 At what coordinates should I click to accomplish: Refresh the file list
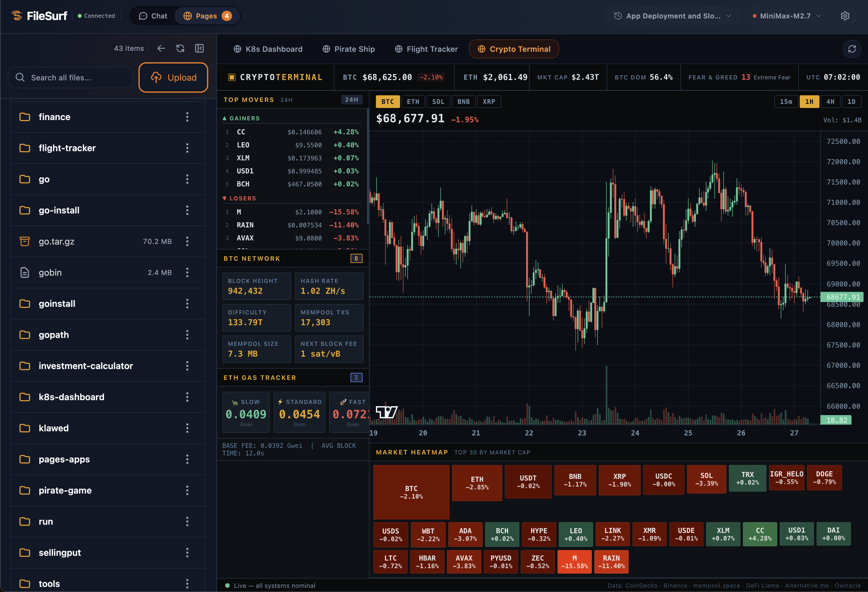pos(180,48)
